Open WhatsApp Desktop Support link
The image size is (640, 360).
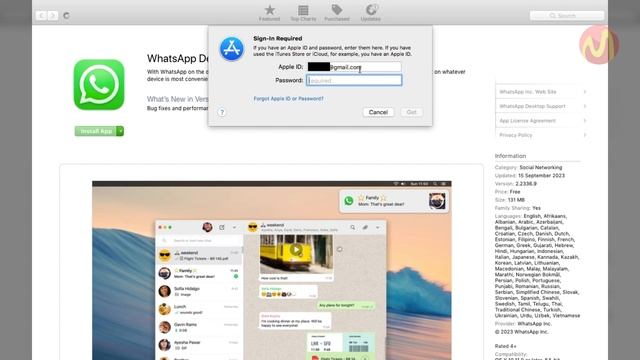click(x=532, y=106)
